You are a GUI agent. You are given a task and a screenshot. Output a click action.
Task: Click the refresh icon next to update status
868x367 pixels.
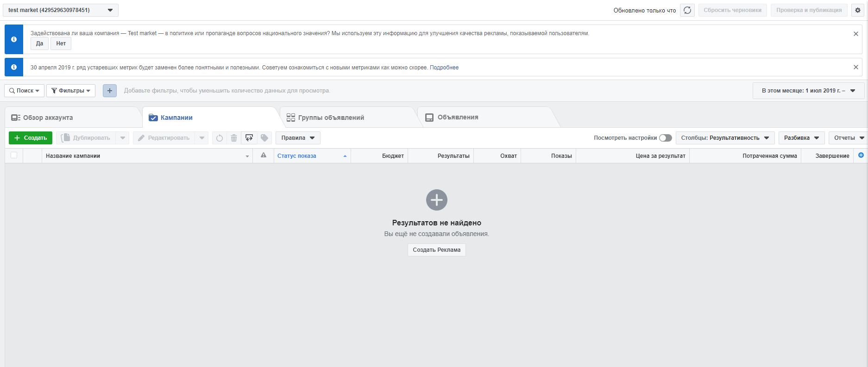(687, 10)
